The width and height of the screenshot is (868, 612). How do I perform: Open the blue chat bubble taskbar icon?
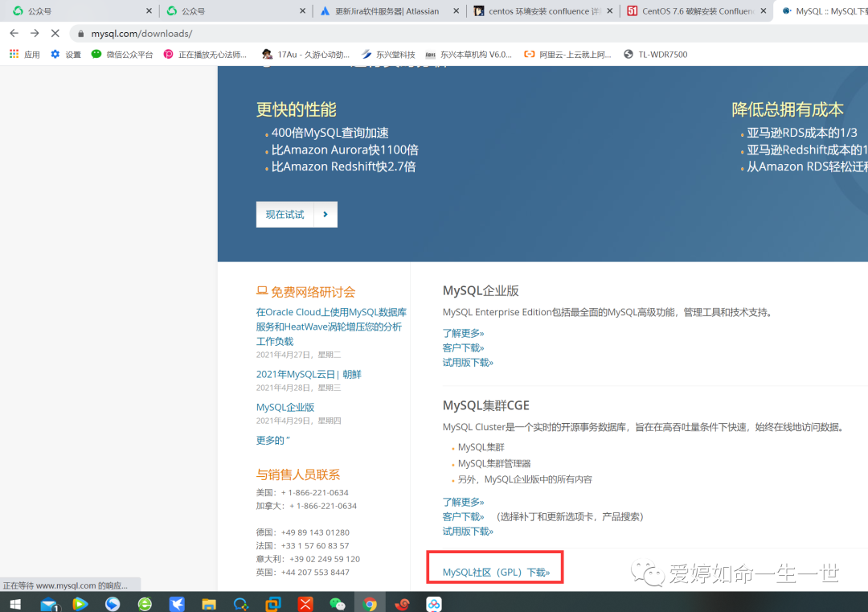[x=241, y=604]
